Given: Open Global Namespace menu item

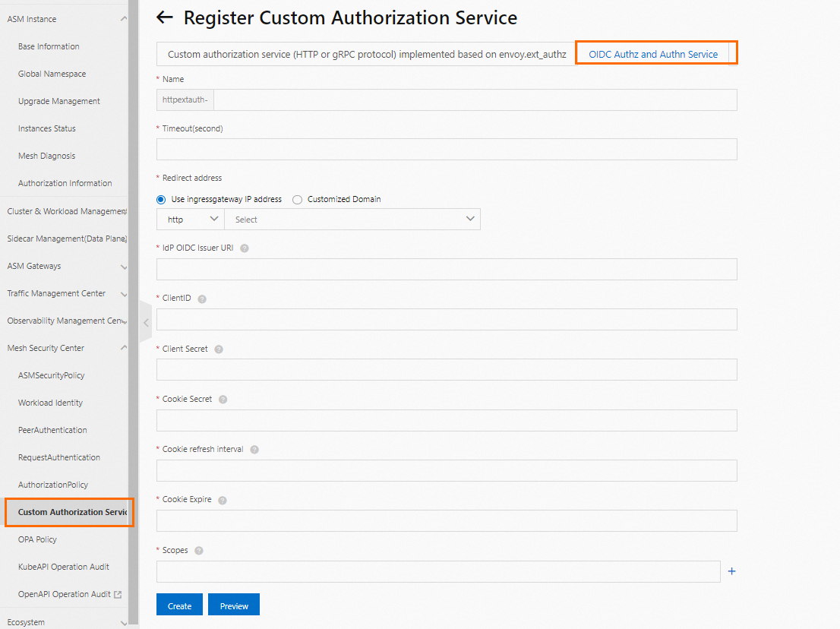Looking at the screenshot, I should pos(52,74).
